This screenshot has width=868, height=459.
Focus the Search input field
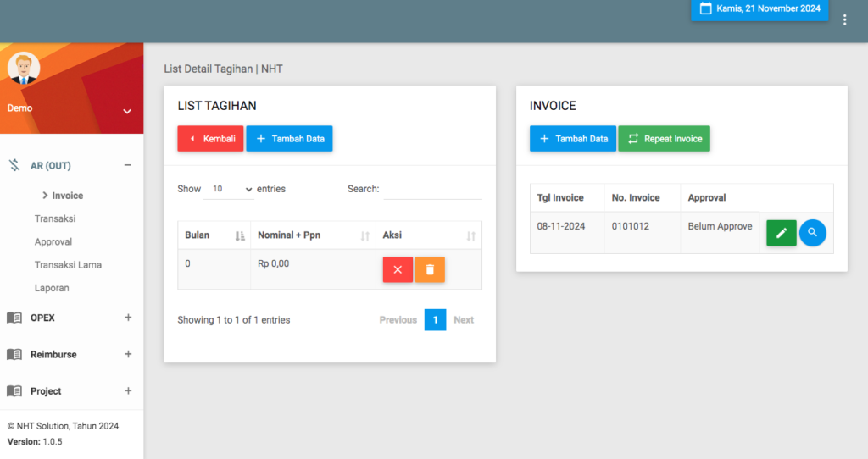[x=432, y=190]
